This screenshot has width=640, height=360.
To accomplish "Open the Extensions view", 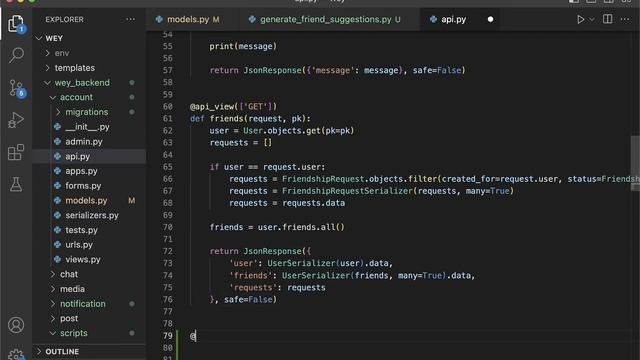I will click(x=16, y=152).
